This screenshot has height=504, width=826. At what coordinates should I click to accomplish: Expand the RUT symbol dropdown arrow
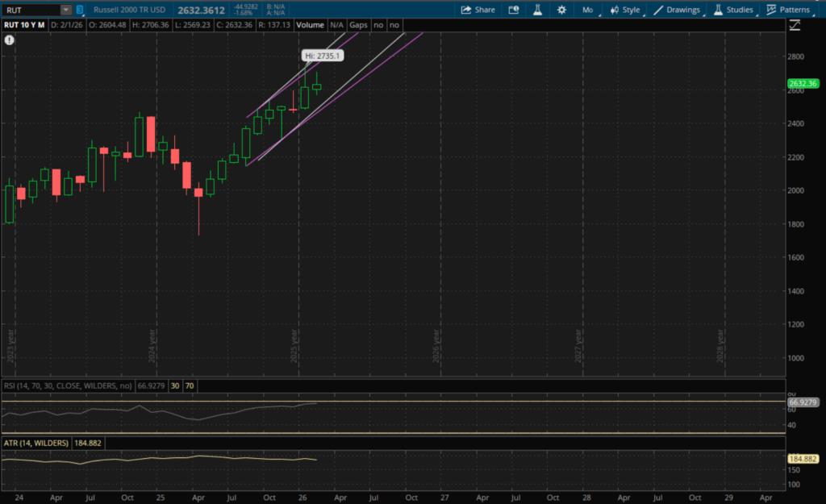click(x=65, y=10)
